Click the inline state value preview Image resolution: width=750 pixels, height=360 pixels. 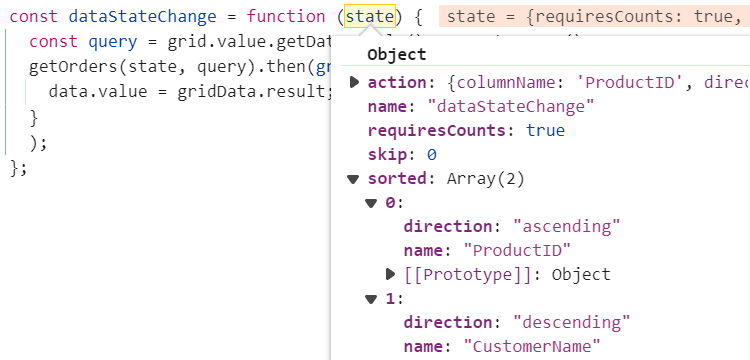pyautogui.click(x=594, y=17)
